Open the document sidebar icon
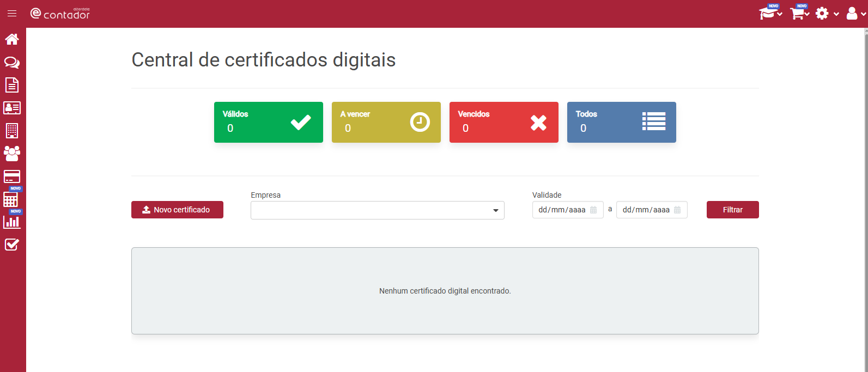This screenshot has width=868, height=372. point(12,85)
